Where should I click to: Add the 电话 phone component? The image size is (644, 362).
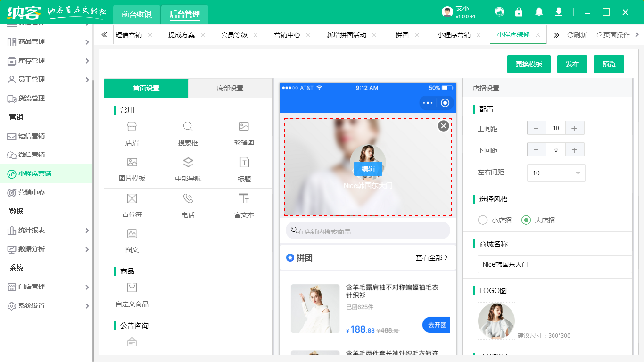188,206
